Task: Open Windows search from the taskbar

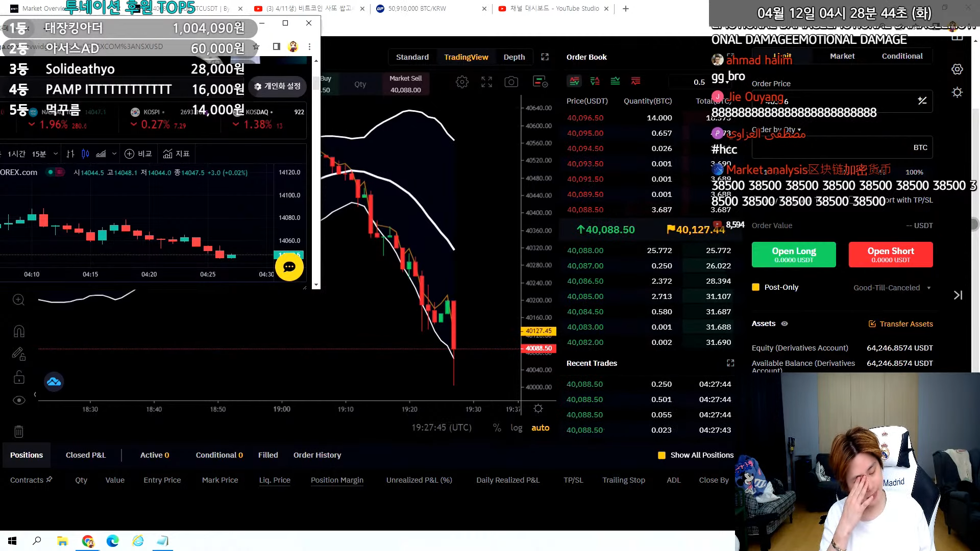Action: [x=37, y=541]
